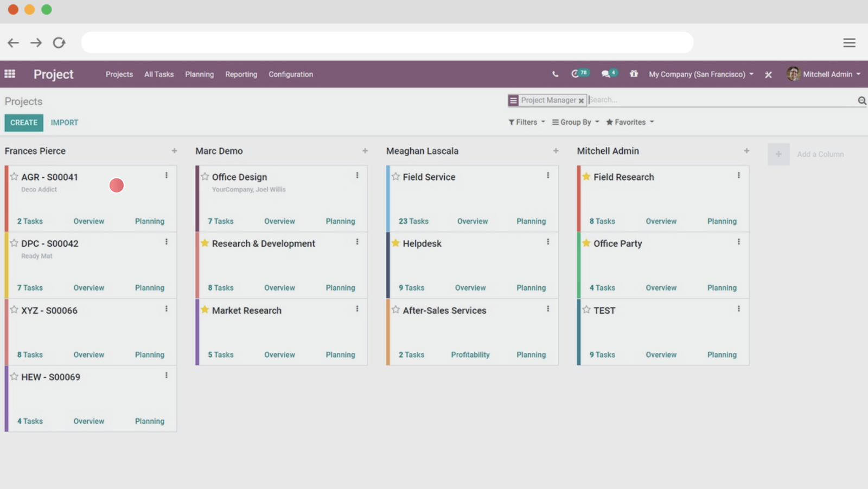The image size is (868, 489).
Task: Remove the Project Manager search filter
Action: click(582, 100)
